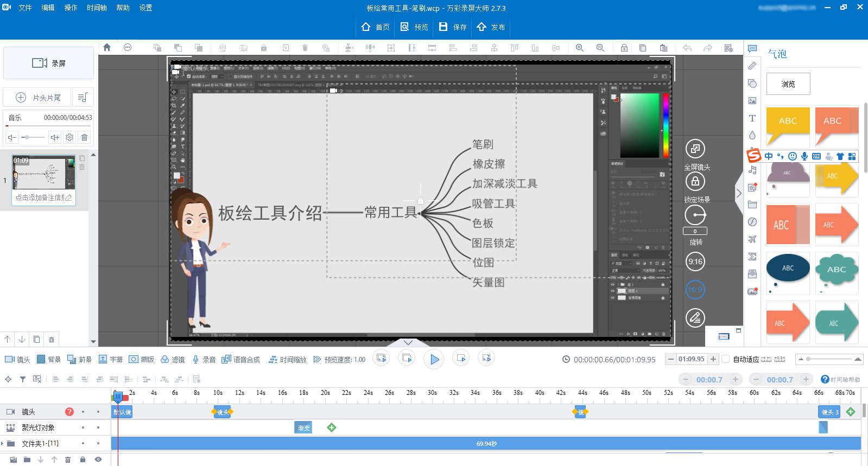Adjust the music volume slider
The height and width of the screenshot is (466, 868).
tap(34, 137)
